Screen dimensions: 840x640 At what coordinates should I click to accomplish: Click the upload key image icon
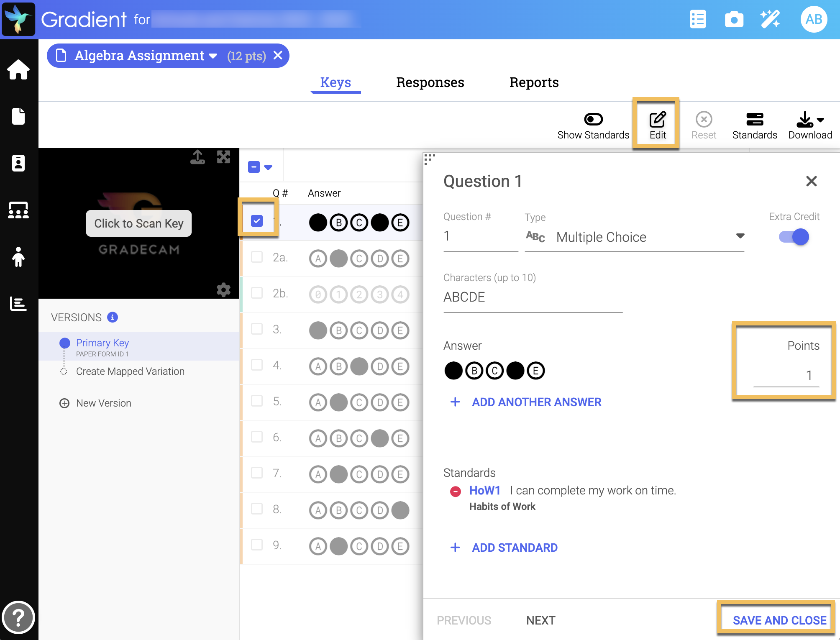(x=197, y=157)
